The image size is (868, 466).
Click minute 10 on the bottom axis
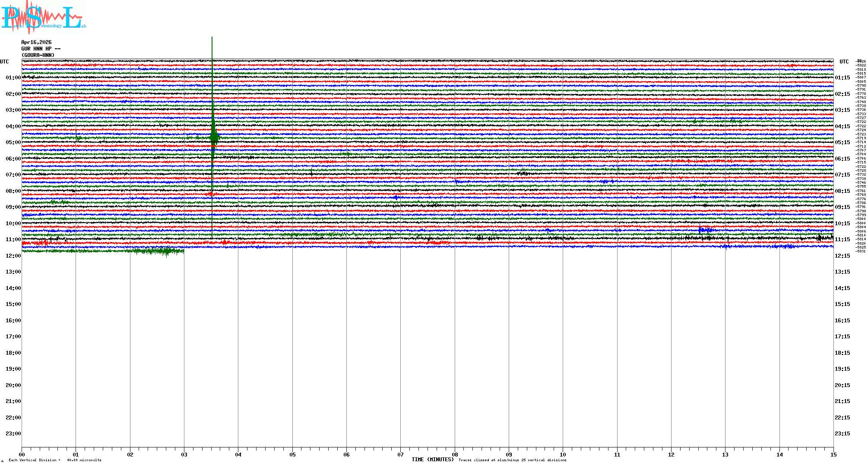563,454
